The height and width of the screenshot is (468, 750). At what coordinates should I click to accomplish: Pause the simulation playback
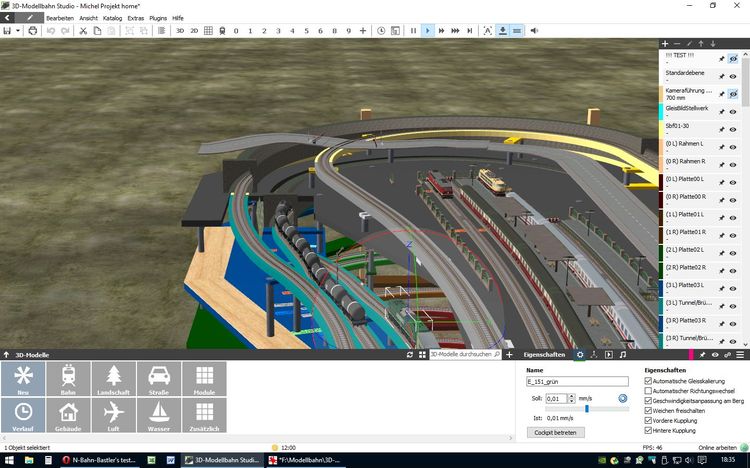pos(413,31)
